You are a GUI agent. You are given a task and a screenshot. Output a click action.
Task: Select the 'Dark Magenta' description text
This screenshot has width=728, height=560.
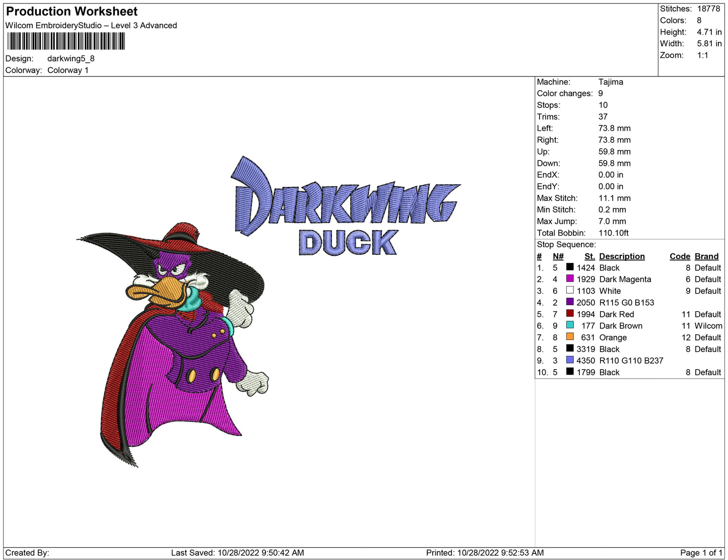click(625, 279)
